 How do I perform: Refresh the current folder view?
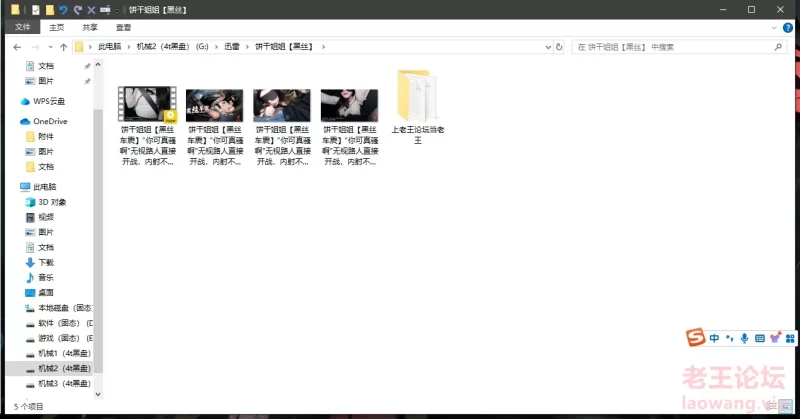pos(556,47)
